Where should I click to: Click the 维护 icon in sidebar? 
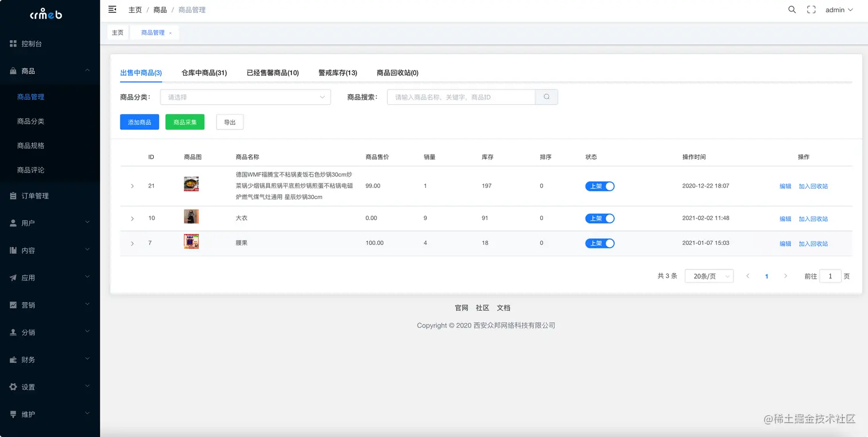(x=13, y=414)
